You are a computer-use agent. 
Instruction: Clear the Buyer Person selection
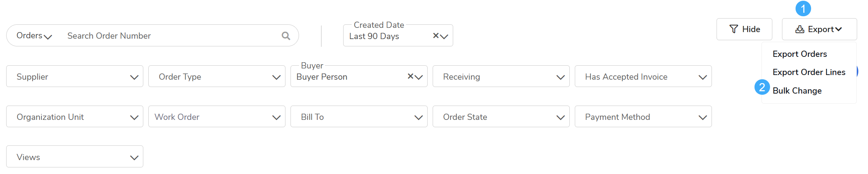pyautogui.click(x=411, y=76)
